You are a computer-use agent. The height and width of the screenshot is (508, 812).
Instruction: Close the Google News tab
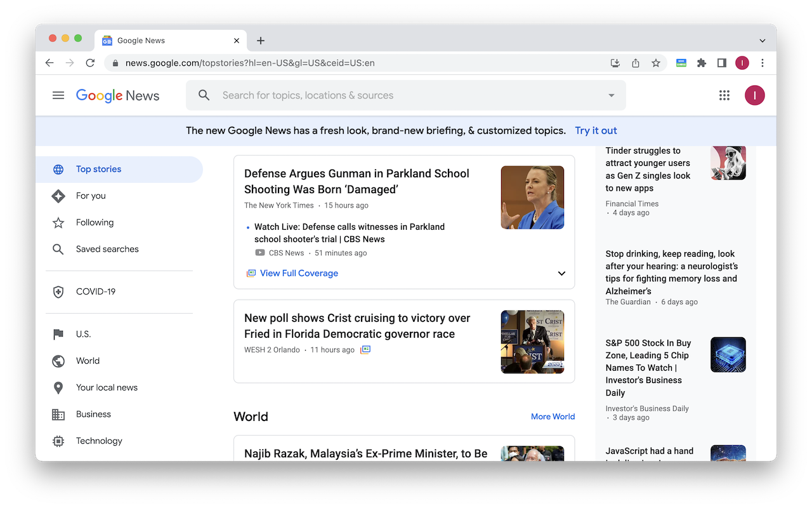(x=237, y=41)
